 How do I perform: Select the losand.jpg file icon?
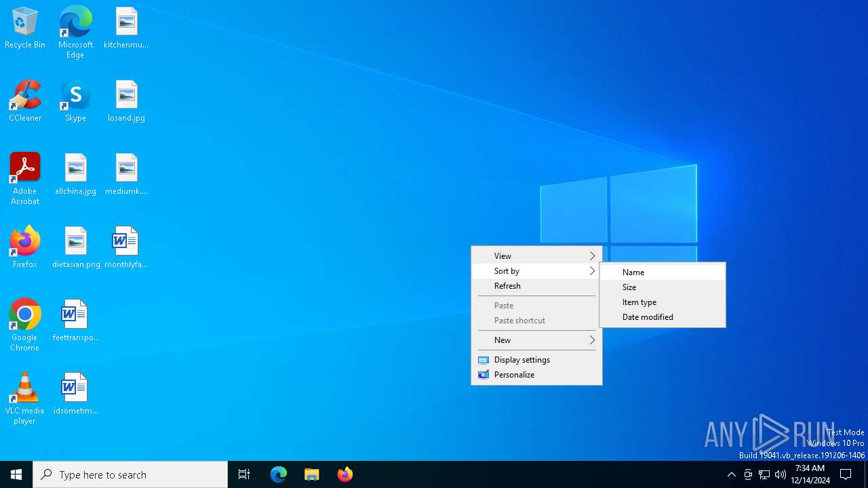pyautogui.click(x=126, y=102)
